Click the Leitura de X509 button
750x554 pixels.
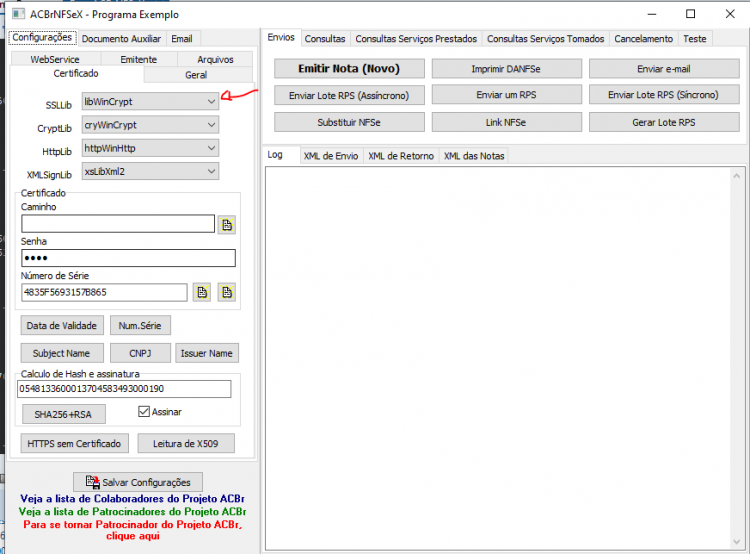tap(186, 443)
